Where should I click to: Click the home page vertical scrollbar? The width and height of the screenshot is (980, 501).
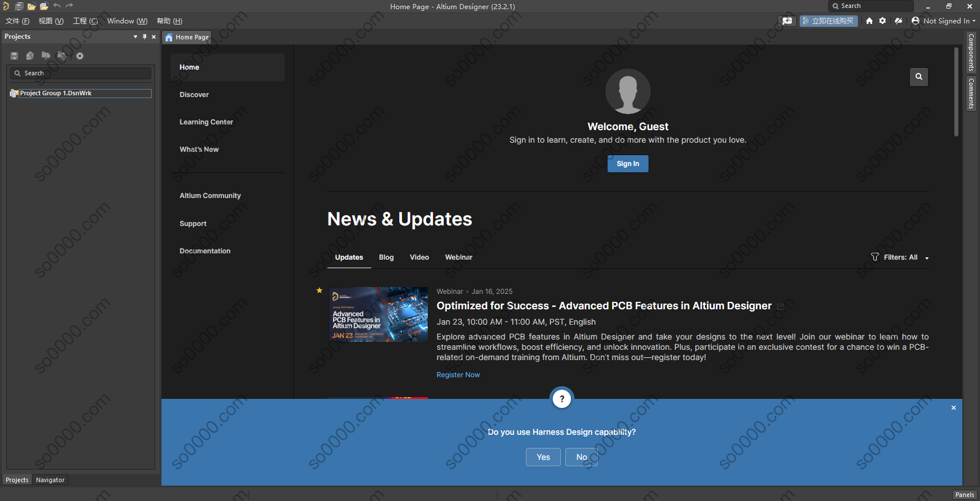pyautogui.click(x=956, y=91)
